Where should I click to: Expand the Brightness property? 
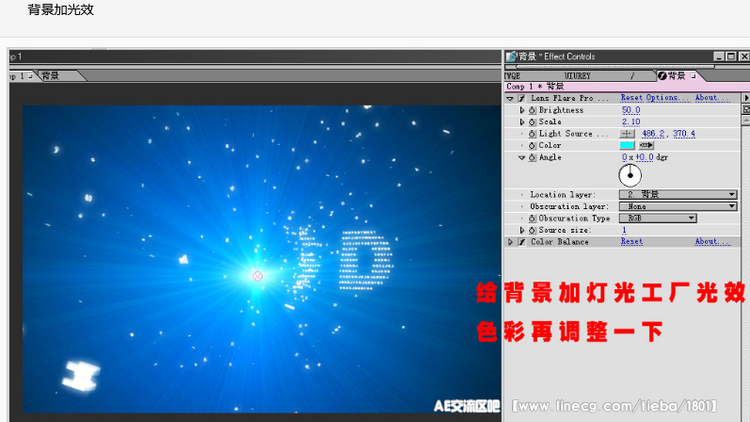pyautogui.click(x=522, y=110)
